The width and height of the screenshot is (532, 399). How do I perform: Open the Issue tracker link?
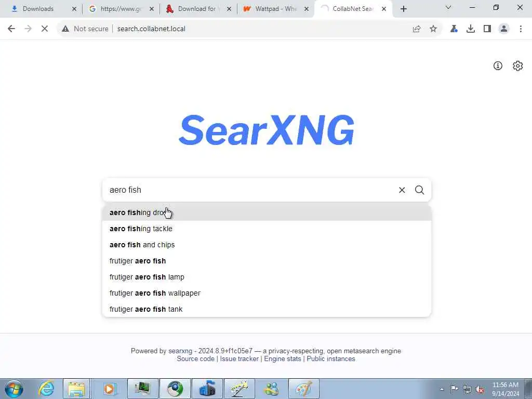[239, 359]
